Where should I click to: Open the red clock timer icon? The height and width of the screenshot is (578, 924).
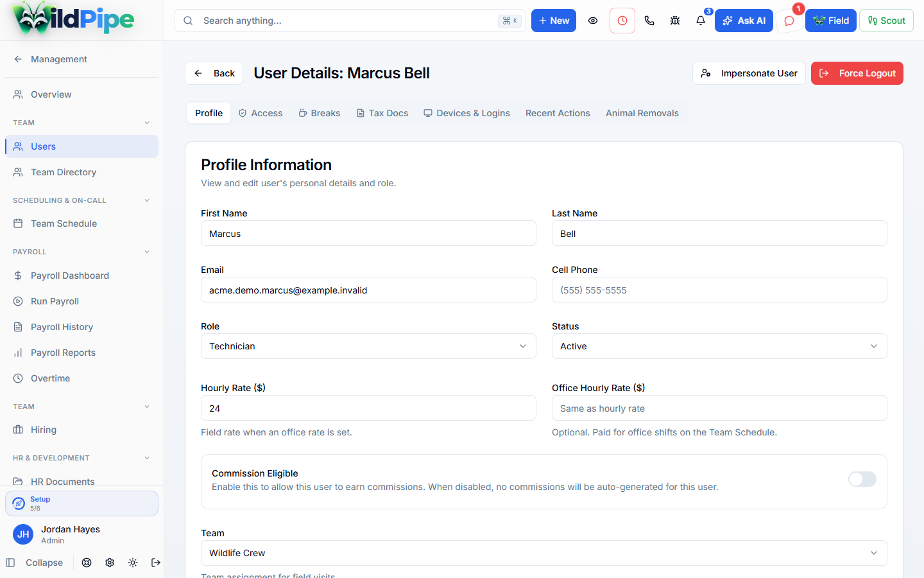(622, 21)
